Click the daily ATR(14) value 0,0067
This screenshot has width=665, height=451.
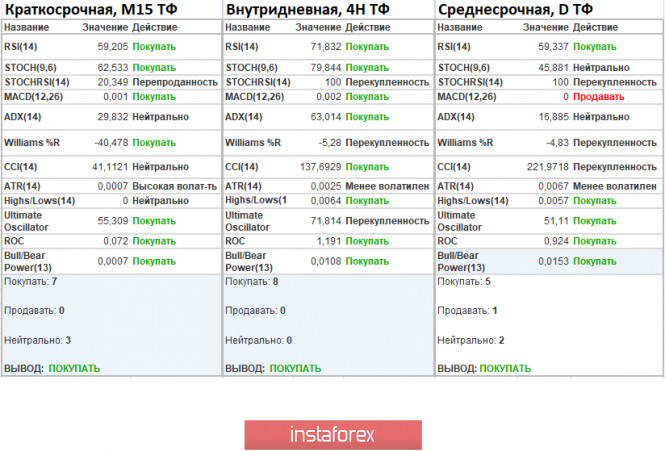[x=553, y=186]
